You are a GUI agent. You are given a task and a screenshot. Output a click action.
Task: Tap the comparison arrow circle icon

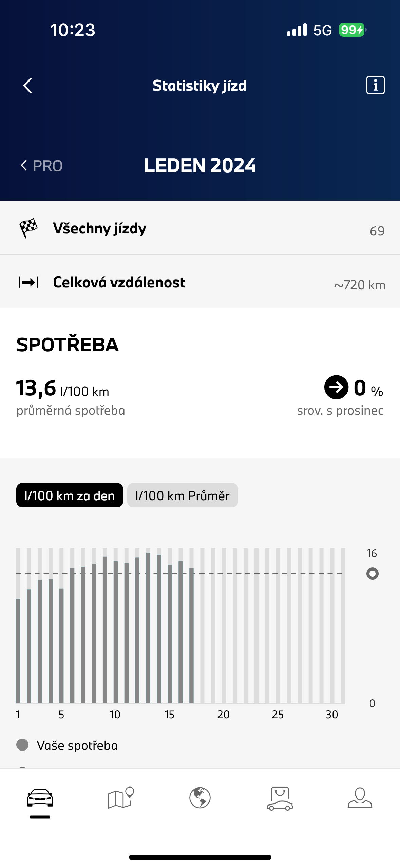(x=336, y=387)
